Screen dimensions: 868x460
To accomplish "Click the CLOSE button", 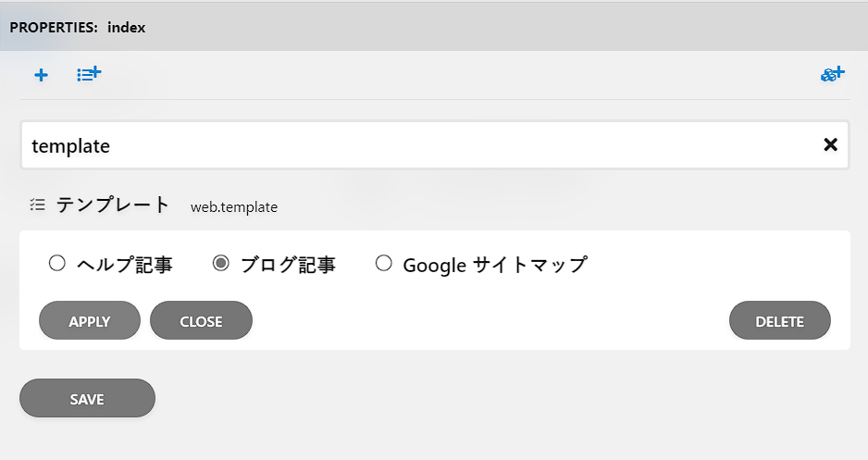I will click(x=201, y=320).
